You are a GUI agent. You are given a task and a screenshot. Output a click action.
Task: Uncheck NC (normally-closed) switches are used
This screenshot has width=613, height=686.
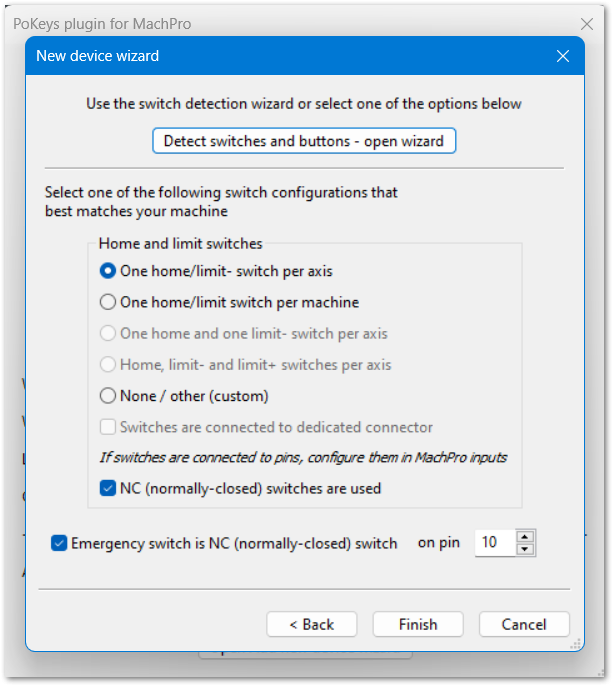point(108,489)
